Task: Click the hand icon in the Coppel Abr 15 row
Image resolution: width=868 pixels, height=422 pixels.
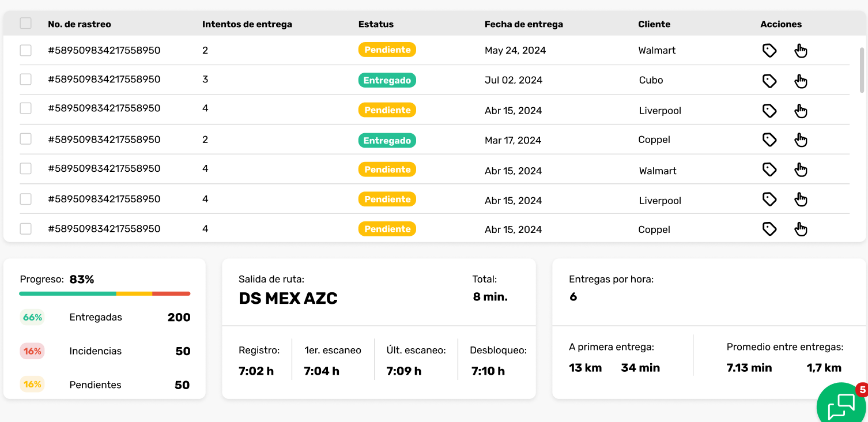Action: pyautogui.click(x=801, y=229)
